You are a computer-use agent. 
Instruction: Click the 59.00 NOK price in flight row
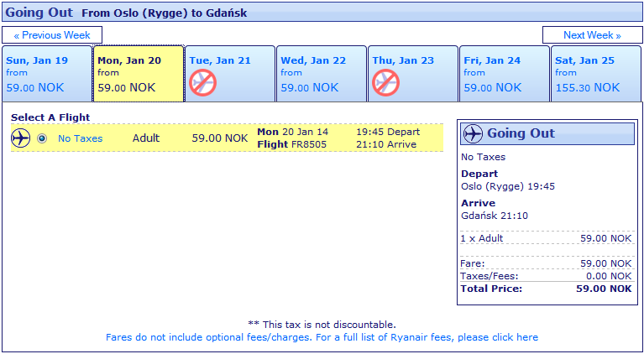(x=220, y=138)
